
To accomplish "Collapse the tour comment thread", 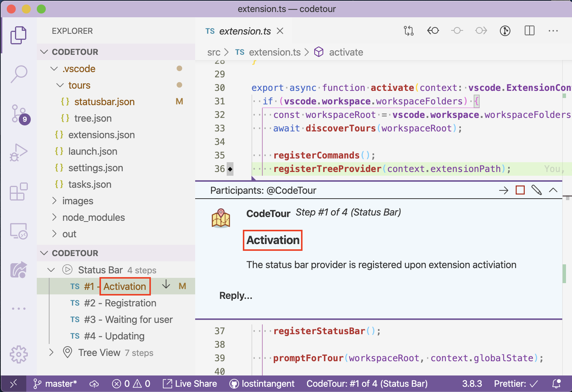I will click(553, 190).
